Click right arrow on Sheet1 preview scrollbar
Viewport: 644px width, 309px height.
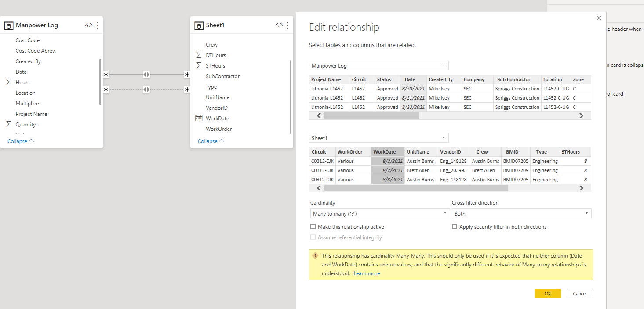coord(581,188)
